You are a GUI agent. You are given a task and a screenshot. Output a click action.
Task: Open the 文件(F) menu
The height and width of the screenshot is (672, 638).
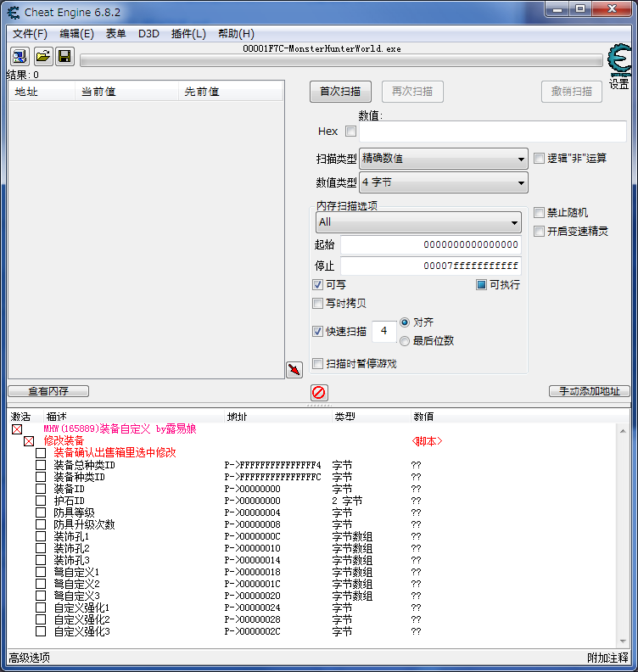[30, 34]
